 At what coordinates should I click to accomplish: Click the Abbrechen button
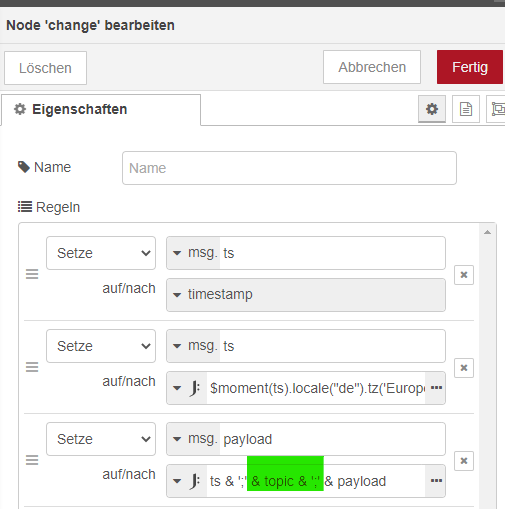click(x=372, y=67)
